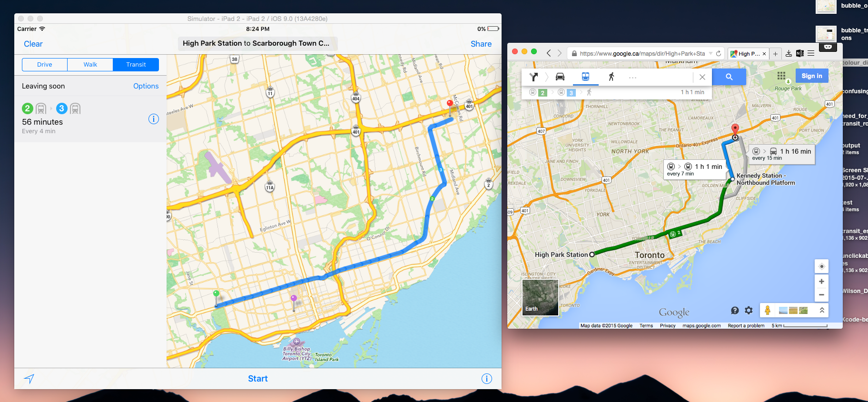
Task: Open the maps.google.com link
Action: (701, 326)
